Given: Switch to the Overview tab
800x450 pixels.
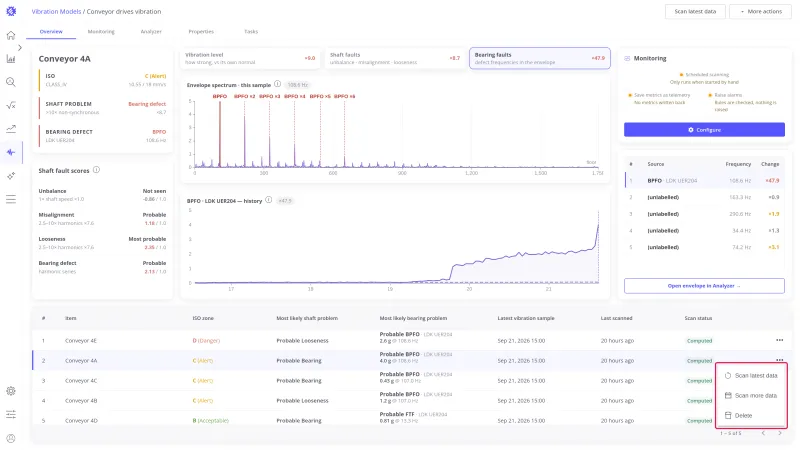Looking at the screenshot, I should 51,32.
